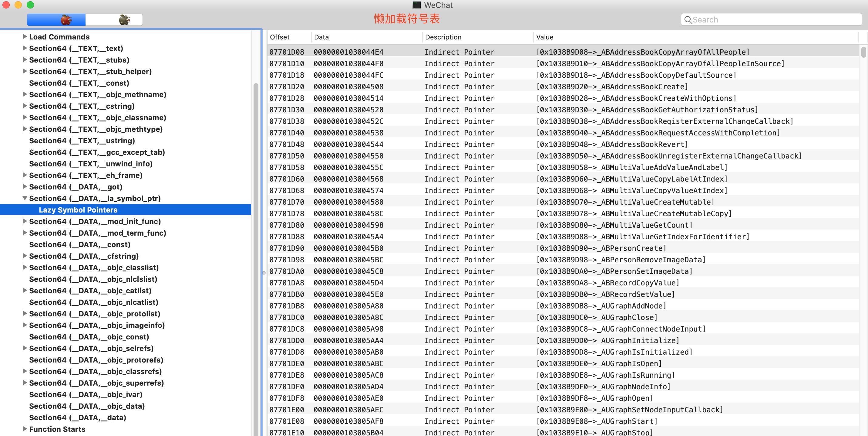Click offset cell 07701D90
868x436 pixels.
point(287,248)
